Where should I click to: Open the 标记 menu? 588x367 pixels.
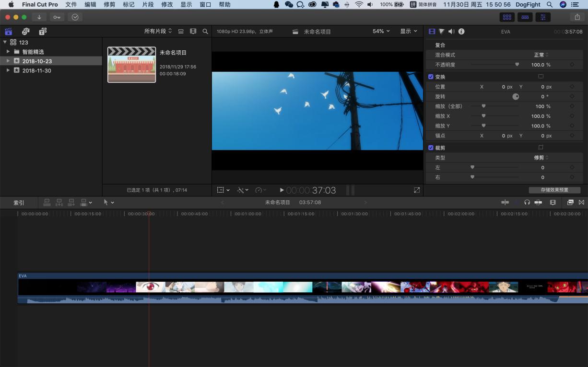click(x=129, y=4)
